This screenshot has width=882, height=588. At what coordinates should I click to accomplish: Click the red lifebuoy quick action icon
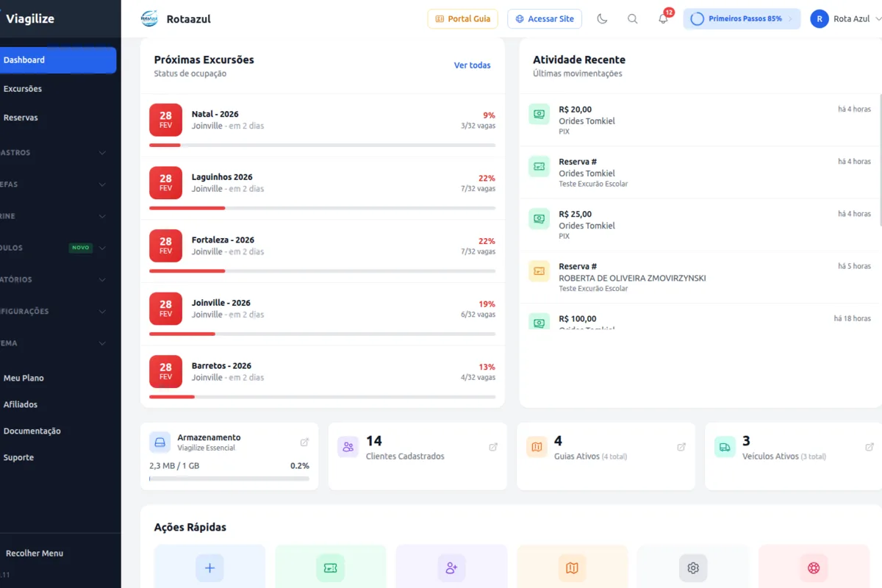tap(814, 568)
